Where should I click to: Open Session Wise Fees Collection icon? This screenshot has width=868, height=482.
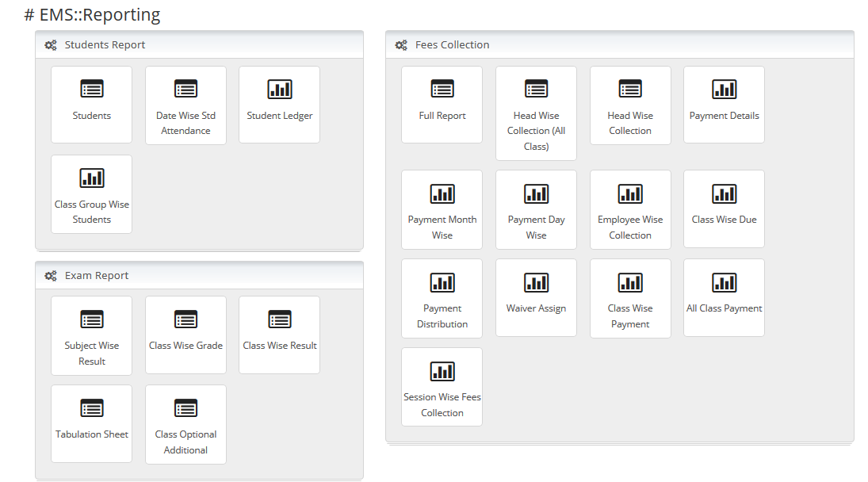tap(442, 372)
